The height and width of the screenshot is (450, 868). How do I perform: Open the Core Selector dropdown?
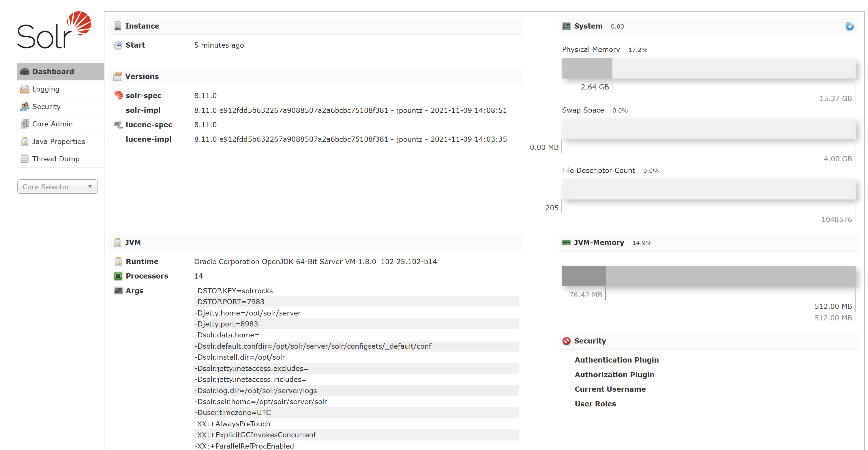[58, 186]
